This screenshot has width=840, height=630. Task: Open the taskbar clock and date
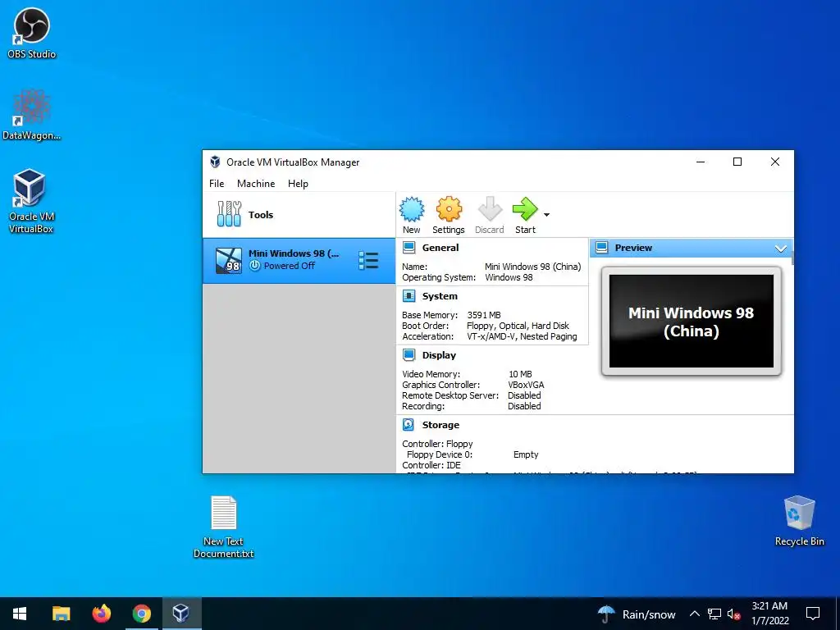click(769, 614)
